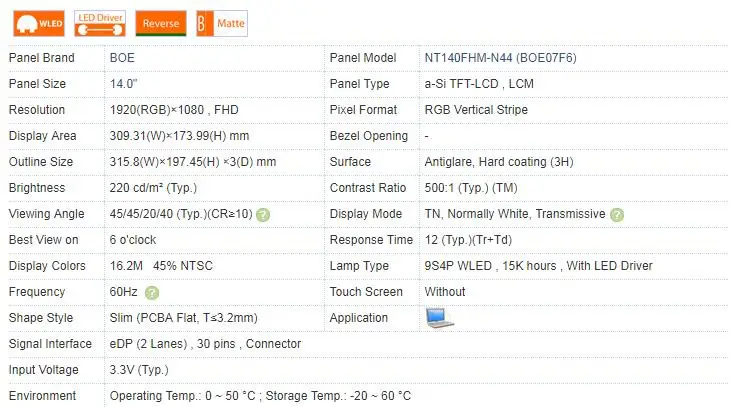Click the Display Colors label

[47, 266]
